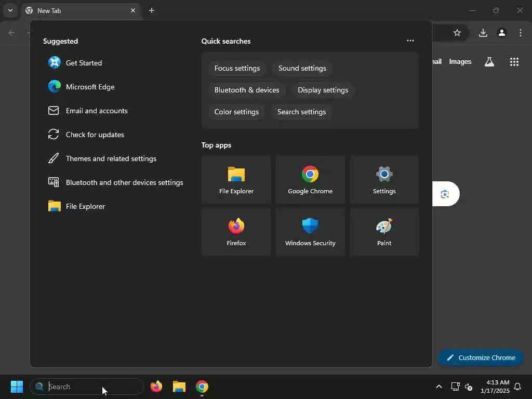Image resolution: width=532 pixels, height=399 pixels.
Task: Expand Chrome tab search dropdown
Action: (x=10, y=10)
